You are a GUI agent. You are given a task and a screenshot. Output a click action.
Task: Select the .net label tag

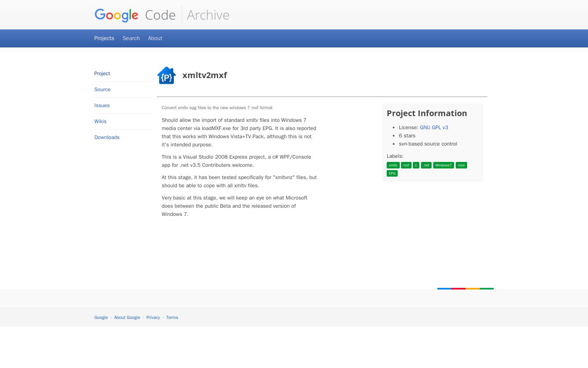426,165
